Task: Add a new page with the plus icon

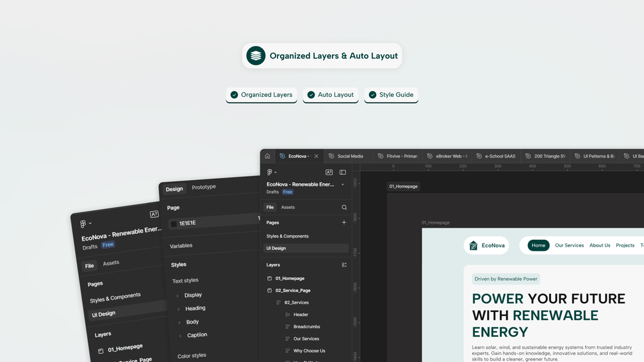Action: (343, 222)
